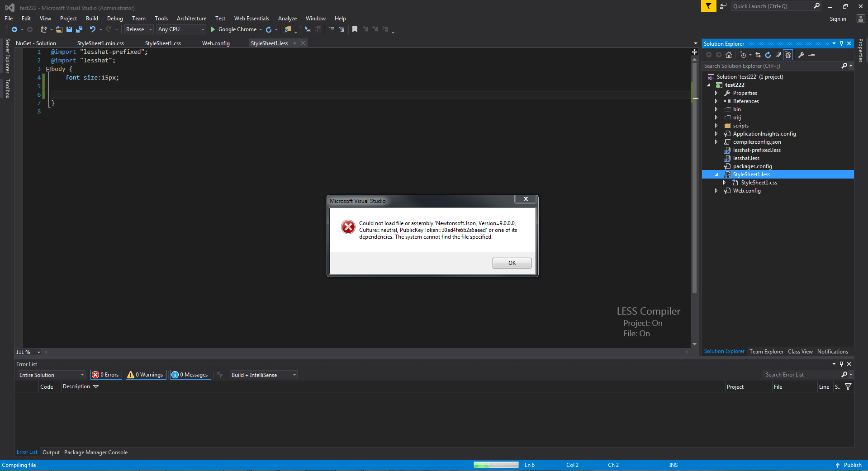Viewport: 868px width, 471px height.
Task: Click the wrench Properties icon in Solution Explorer
Action: point(801,55)
